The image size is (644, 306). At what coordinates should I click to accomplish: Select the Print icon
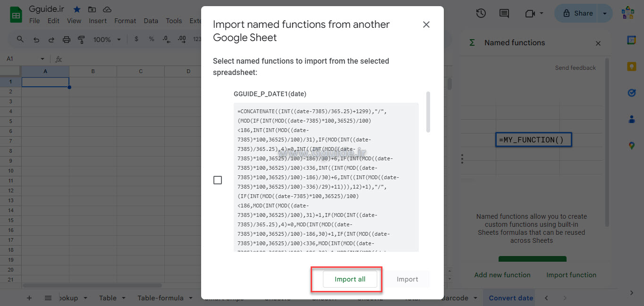[x=66, y=40]
